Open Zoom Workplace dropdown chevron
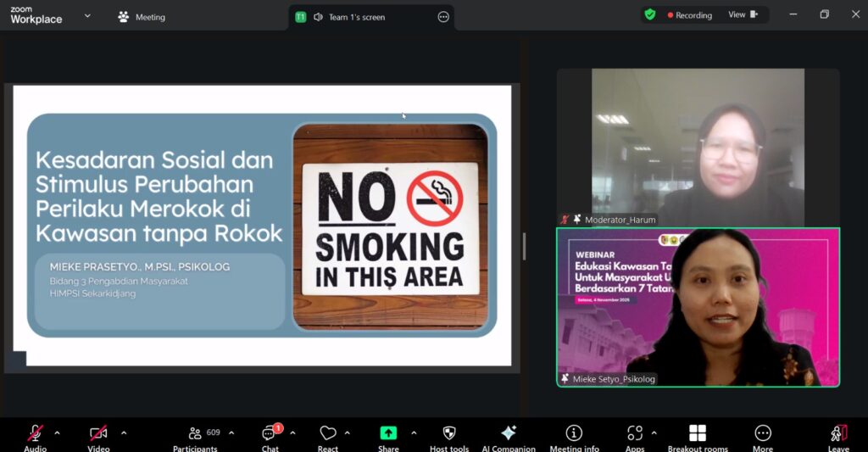The height and width of the screenshot is (452, 868). [87, 16]
